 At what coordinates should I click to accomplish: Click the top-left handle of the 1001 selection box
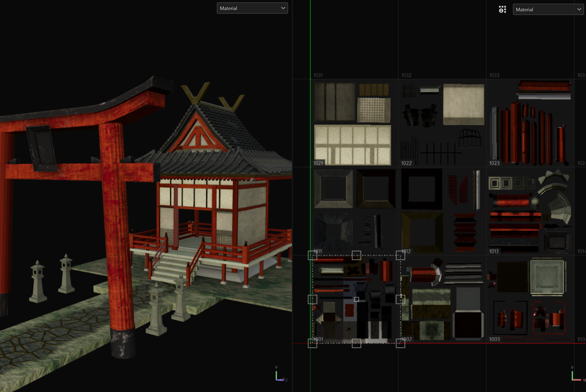coord(313,255)
